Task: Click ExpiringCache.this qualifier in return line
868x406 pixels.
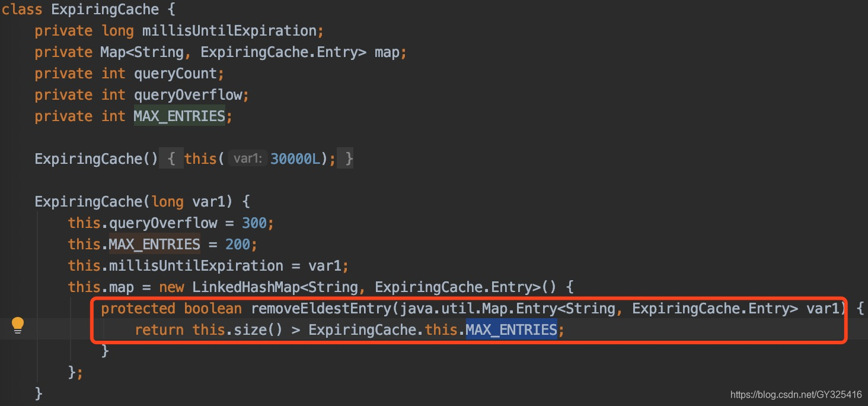Action: (x=384, y=330)
